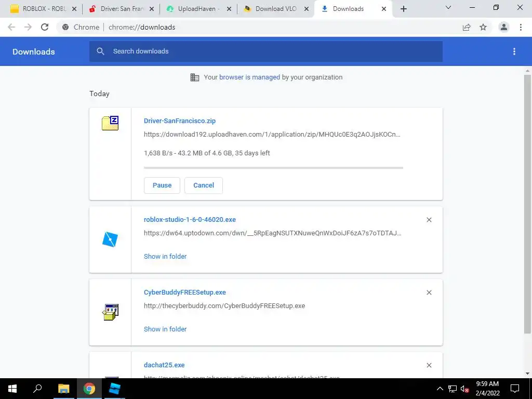The width and height of the screenshot is (532, 399).
Task: Open the Windows notification center
Action: coord(515,389)
